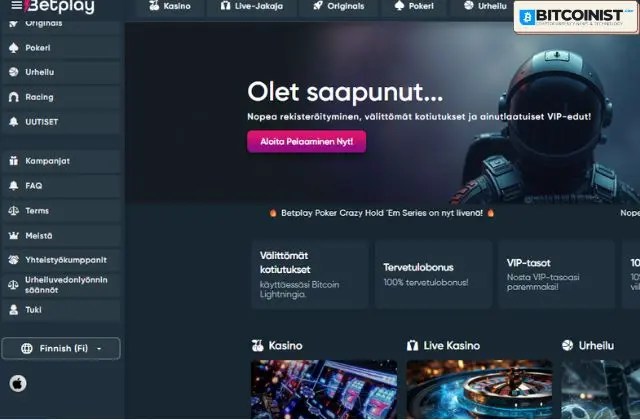Click the handshake icon for Yhteistyökumppanit
This screenshot has width=640, height=420.
coord(13,260)
